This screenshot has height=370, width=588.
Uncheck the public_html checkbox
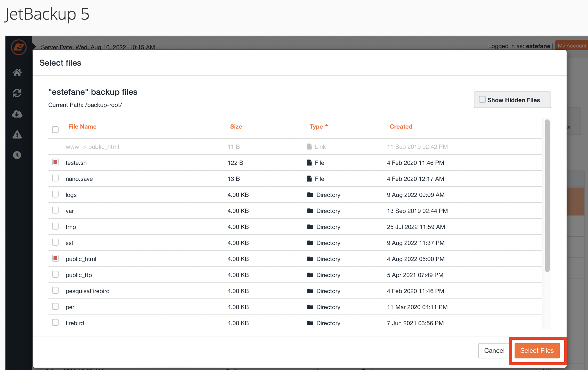tap(55, 258)
